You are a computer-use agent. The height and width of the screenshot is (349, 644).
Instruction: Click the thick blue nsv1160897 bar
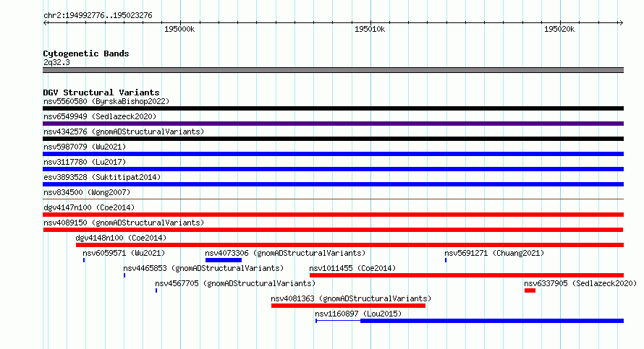pos(492,321)
